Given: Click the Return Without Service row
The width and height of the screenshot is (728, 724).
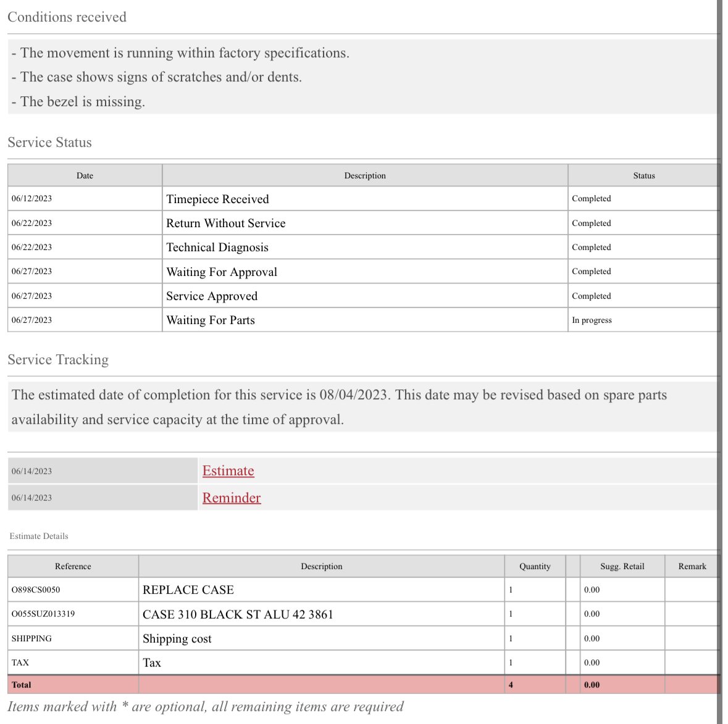Looking at the screenshot, I should (x=225, y=223).
